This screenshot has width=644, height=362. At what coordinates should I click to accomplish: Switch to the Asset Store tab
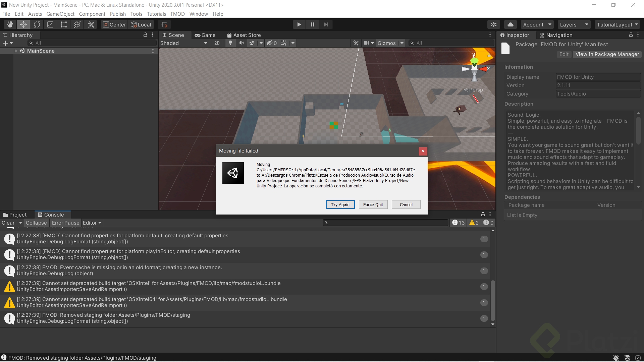click(x=244, y=35)
